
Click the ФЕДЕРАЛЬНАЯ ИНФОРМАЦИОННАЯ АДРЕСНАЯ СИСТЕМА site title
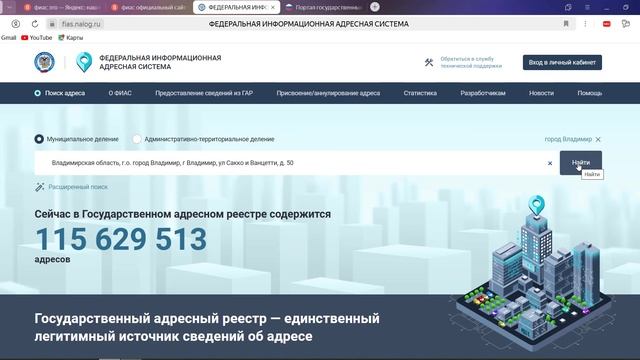160,62
